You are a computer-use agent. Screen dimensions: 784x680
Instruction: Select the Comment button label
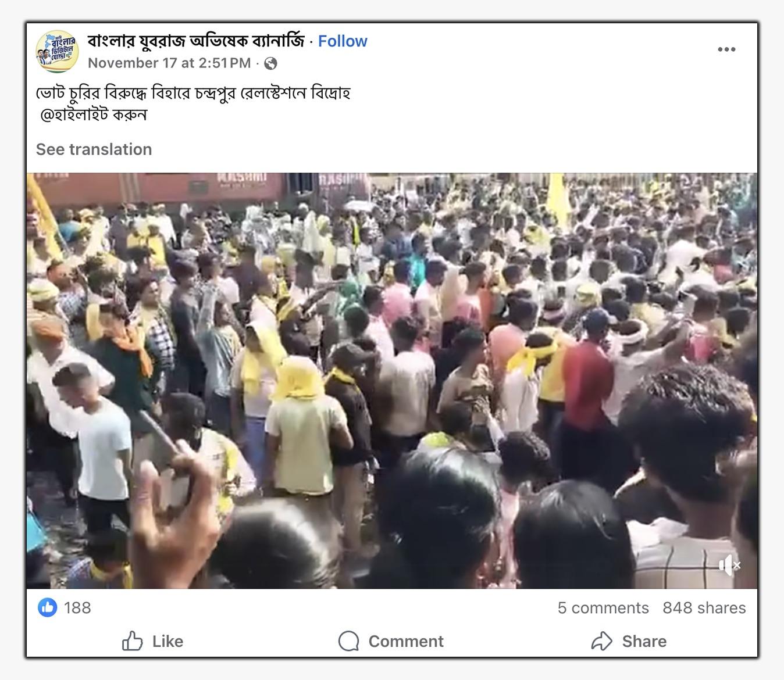(406, 642)
